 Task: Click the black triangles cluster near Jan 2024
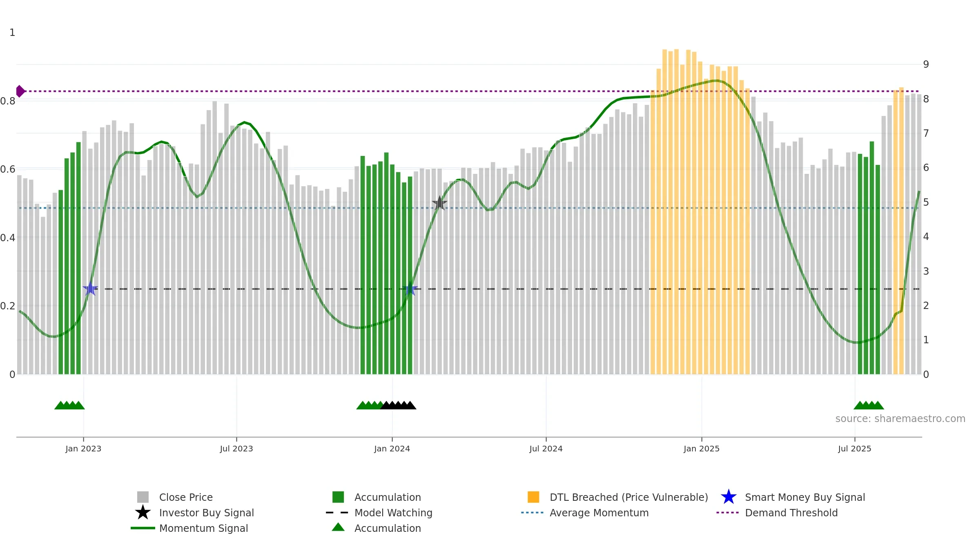tap(398, 405)
